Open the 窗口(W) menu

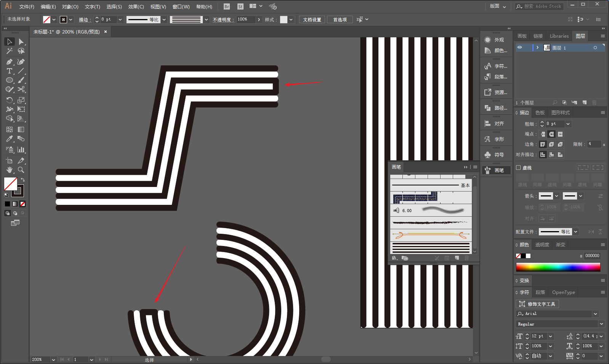[x=181, y=7]
